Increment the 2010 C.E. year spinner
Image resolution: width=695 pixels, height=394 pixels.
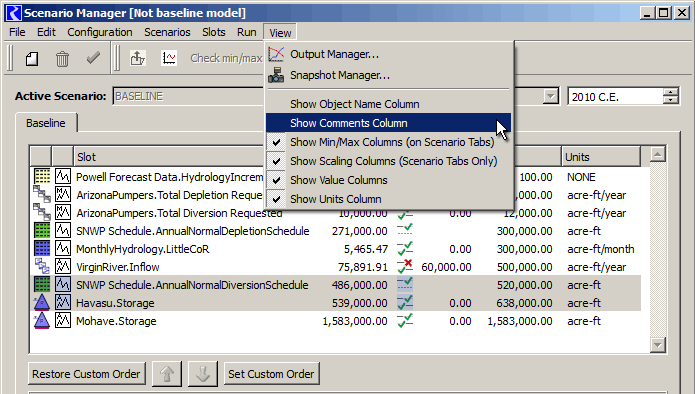click(671, 92)
